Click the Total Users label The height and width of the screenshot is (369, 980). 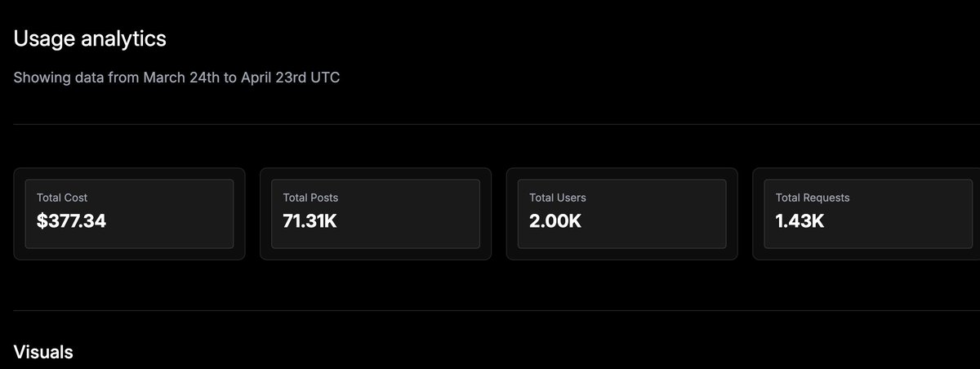point(558,198)
